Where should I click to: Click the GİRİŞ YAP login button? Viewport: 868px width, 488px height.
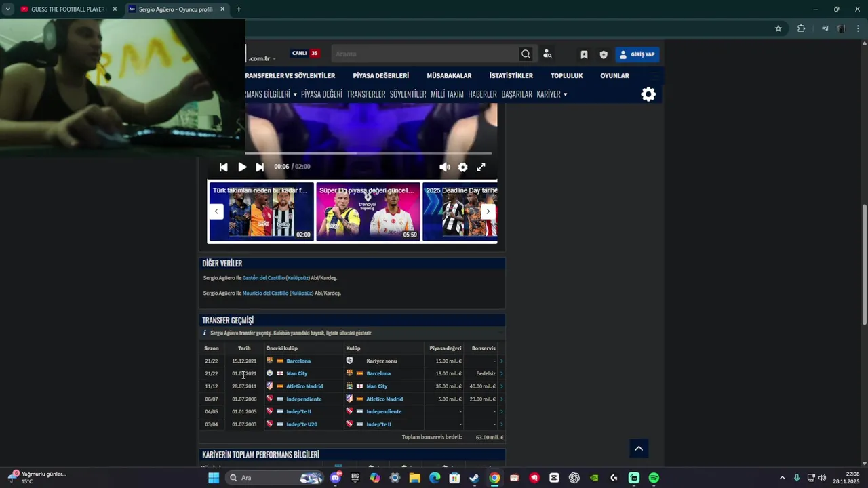pos(637,54)
